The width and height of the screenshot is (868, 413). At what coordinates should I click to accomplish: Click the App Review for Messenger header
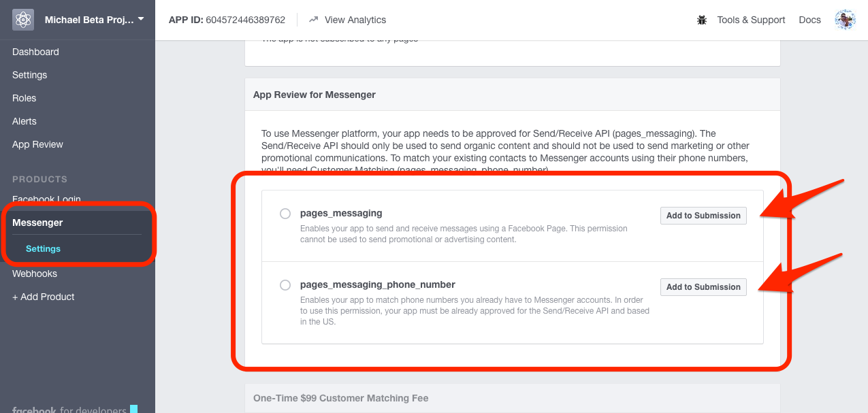[315, 95]
